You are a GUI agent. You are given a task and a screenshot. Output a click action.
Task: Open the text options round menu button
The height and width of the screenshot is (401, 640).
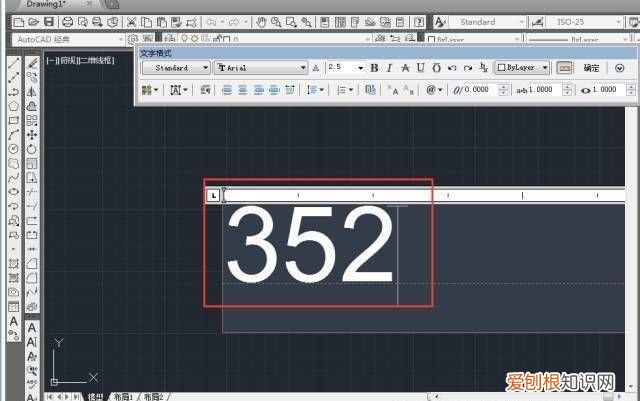pyautogui.click(x=619, y=68)
